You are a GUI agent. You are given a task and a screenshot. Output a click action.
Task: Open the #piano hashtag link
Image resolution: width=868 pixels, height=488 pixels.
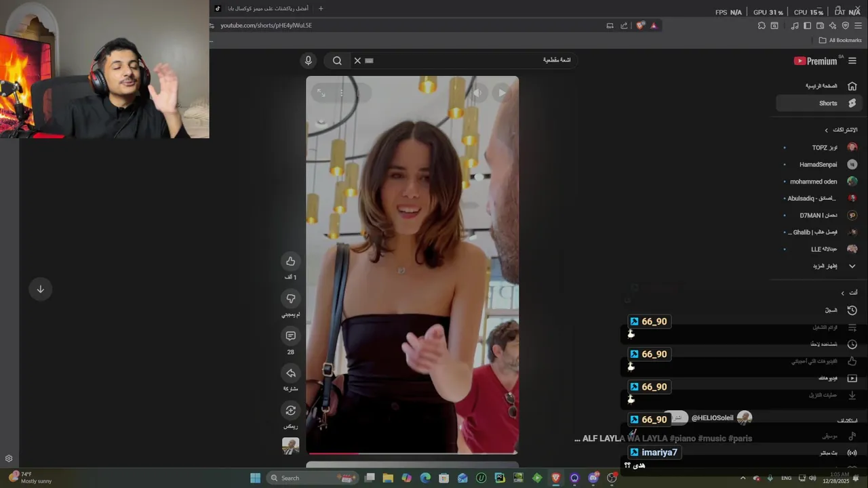click(x=682, y=439)
